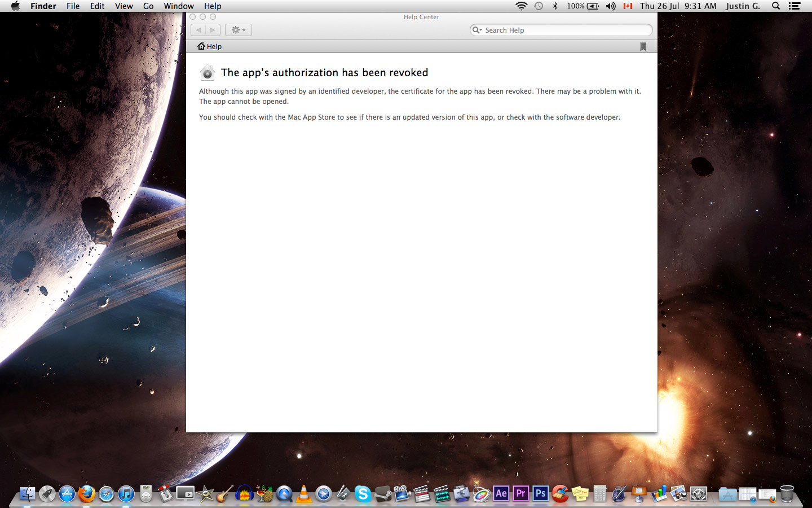Click the Search Help field
Screen dimensions: 812x508
[561, 30]
